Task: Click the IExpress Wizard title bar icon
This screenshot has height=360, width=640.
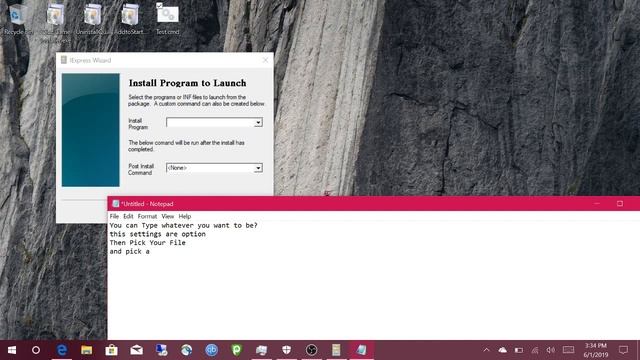Action: click(x=64, y=60)
